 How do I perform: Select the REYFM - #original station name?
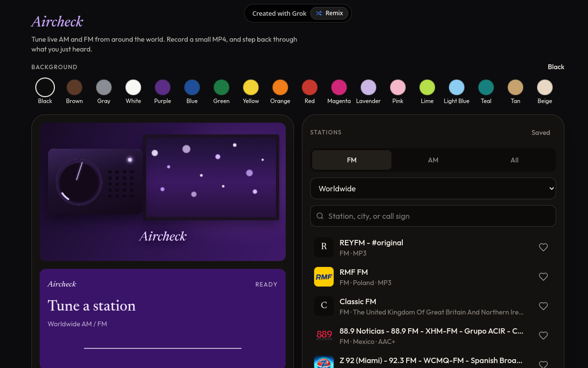click(371, 243)
